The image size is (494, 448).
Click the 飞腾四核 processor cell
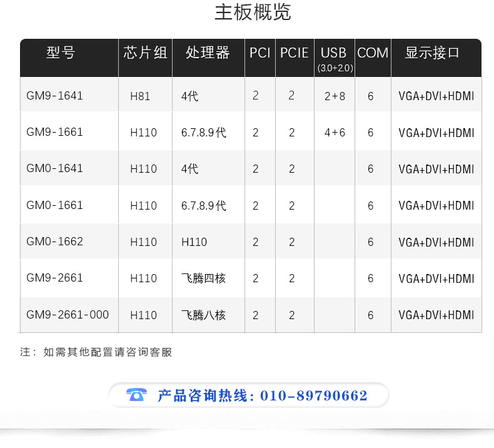tap(203, 278)
